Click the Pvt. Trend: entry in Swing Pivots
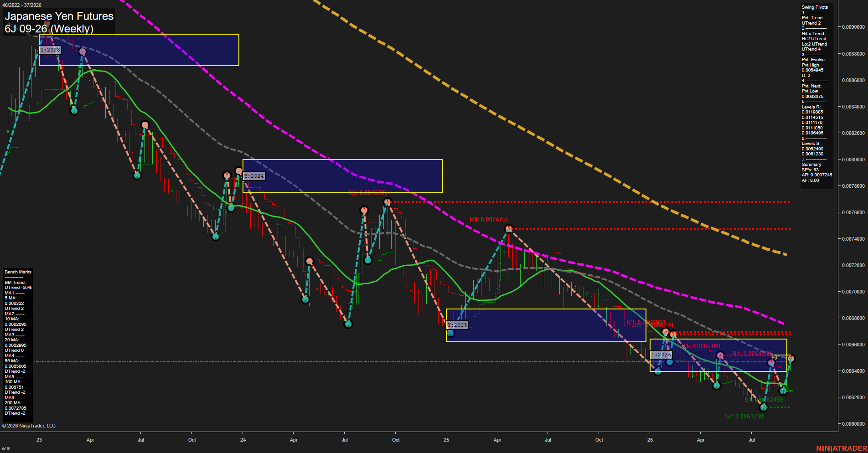The height and width of the screenshot is (453, 868). (813, 18)
